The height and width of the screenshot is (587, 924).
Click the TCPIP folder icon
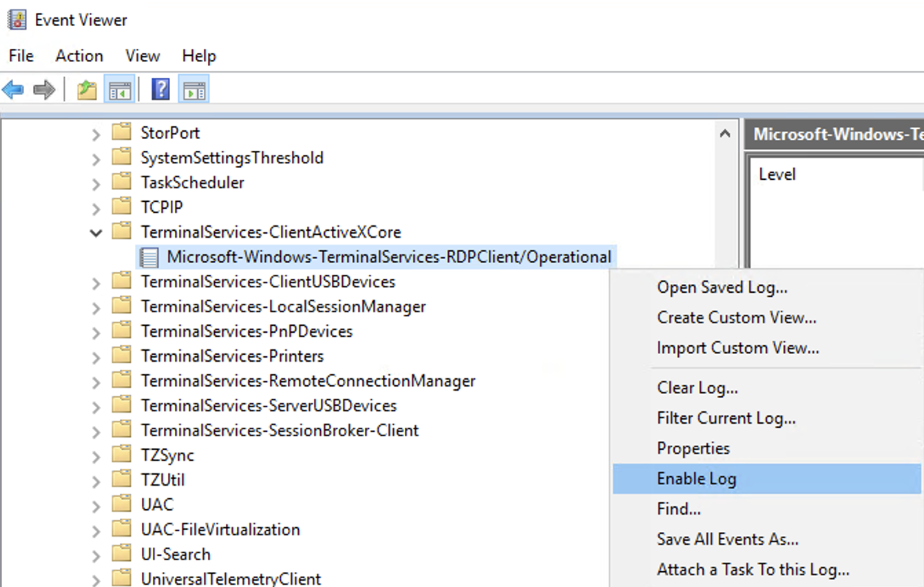[122, 207]
